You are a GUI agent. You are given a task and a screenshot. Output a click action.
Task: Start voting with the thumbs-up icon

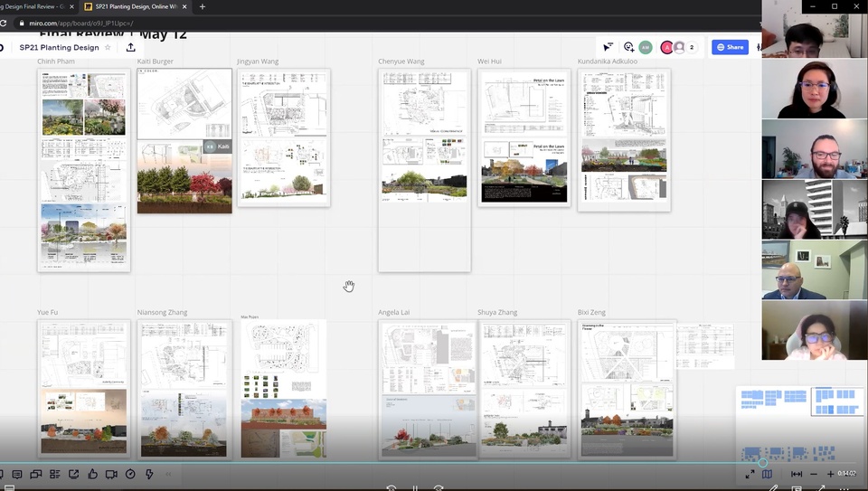click(x=92, y=474)
